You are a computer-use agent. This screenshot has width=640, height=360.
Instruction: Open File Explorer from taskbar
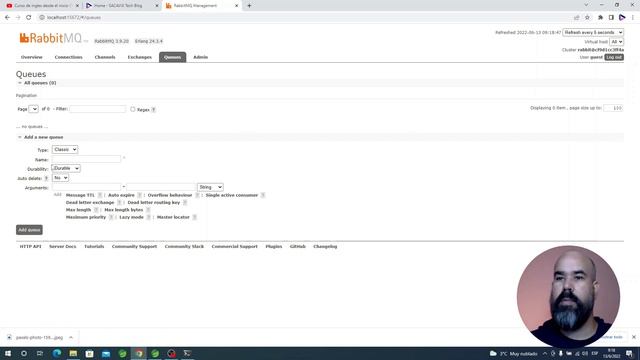tap(73, 353)
